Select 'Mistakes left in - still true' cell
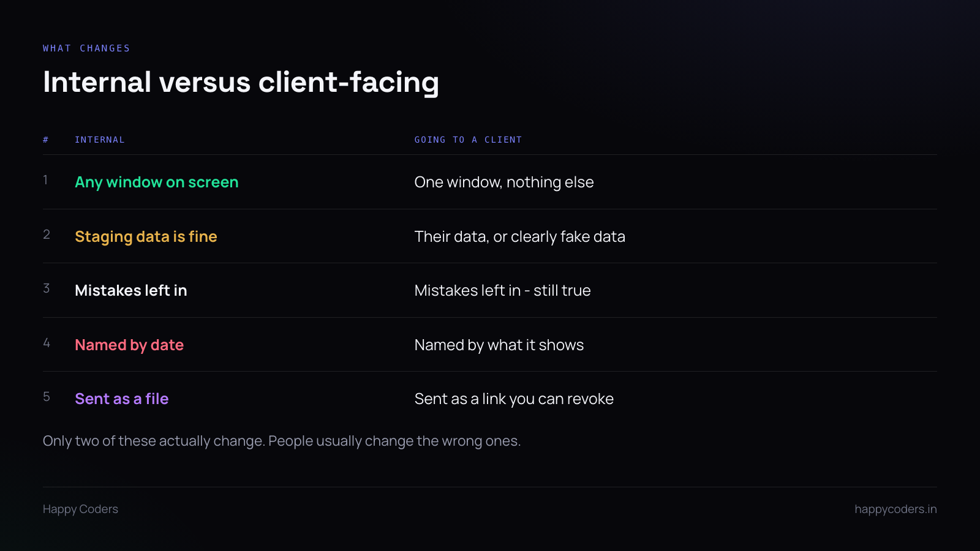This screenshot has height=551, width=980. (503, 290)
